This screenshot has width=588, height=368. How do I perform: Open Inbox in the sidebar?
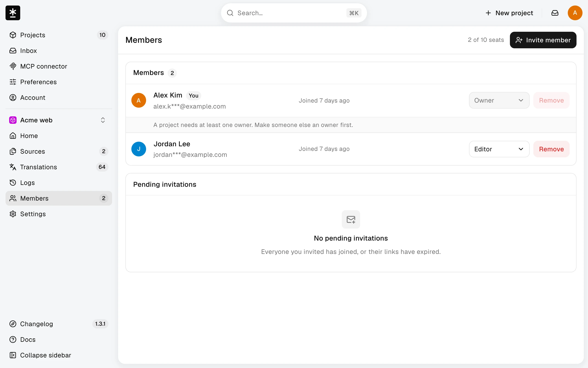[x=59, y=51]
